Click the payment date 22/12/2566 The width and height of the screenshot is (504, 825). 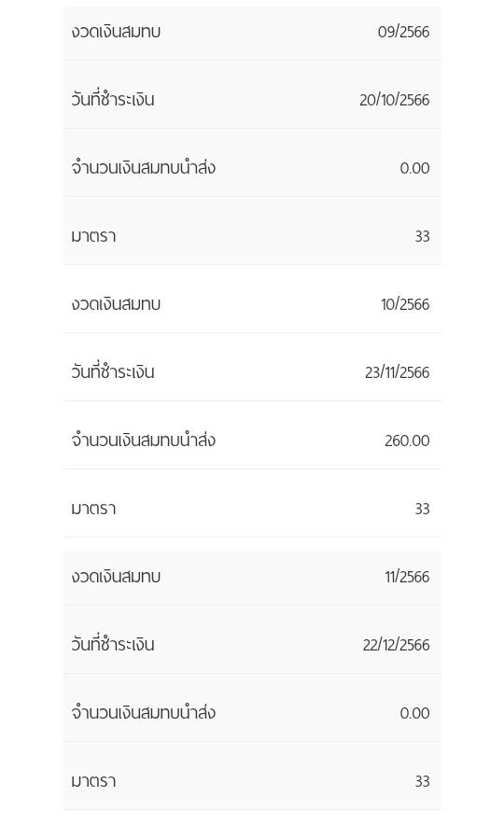pyautogui.click(x=396, y=645)
